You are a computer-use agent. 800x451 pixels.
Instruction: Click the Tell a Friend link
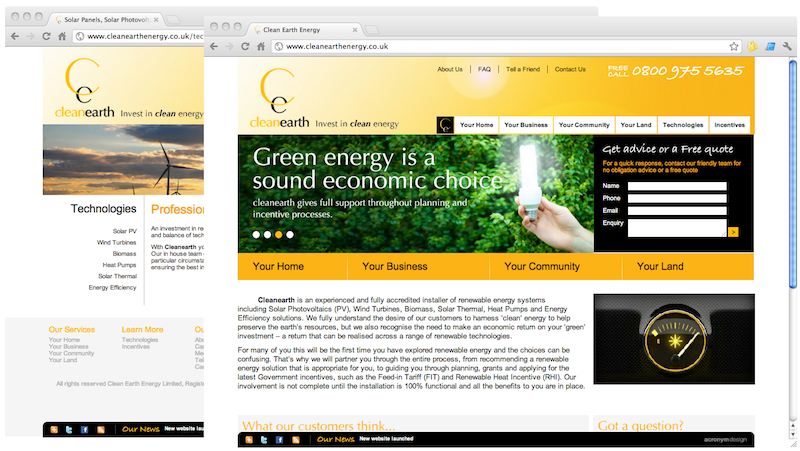[x=523, y=69]
